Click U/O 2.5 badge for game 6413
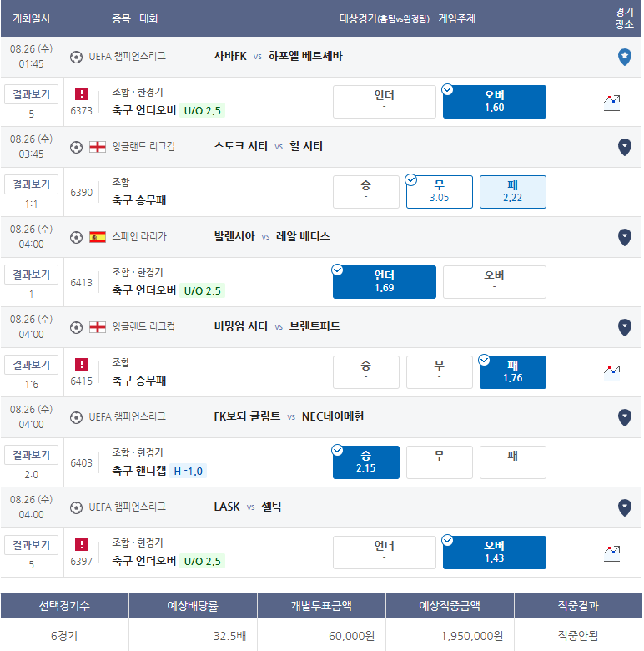Screen dimensions: 644x651 tap(203, 290)
